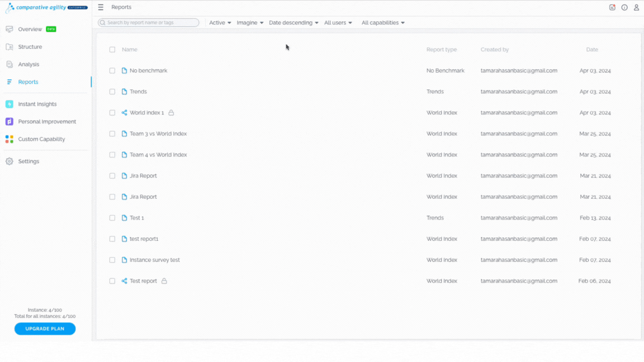The width and height of the screenshot is (644, 362).
Task: Select the checkbox next to Test 1
Action: click(112, 218)
